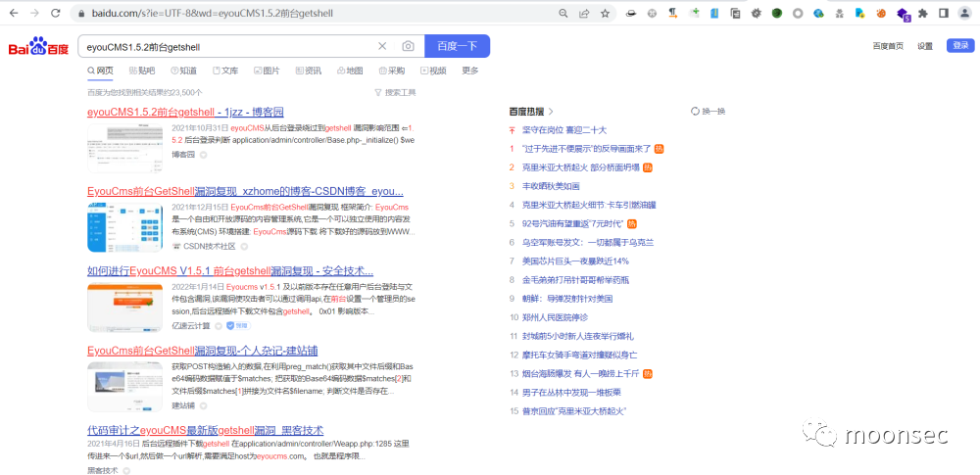
Task: Click thumbnail of the 建站铺 result
Action: pos(125,387)
